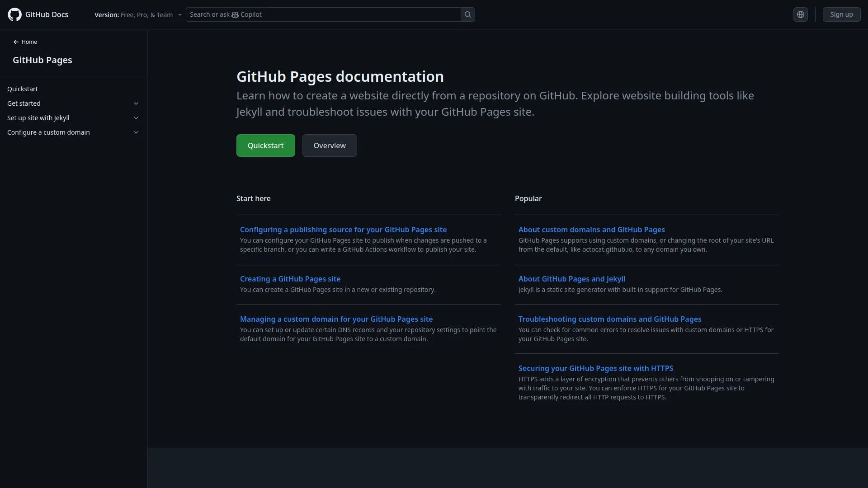
Task: Select Get started in the sidebar
Action: (24, 103)
